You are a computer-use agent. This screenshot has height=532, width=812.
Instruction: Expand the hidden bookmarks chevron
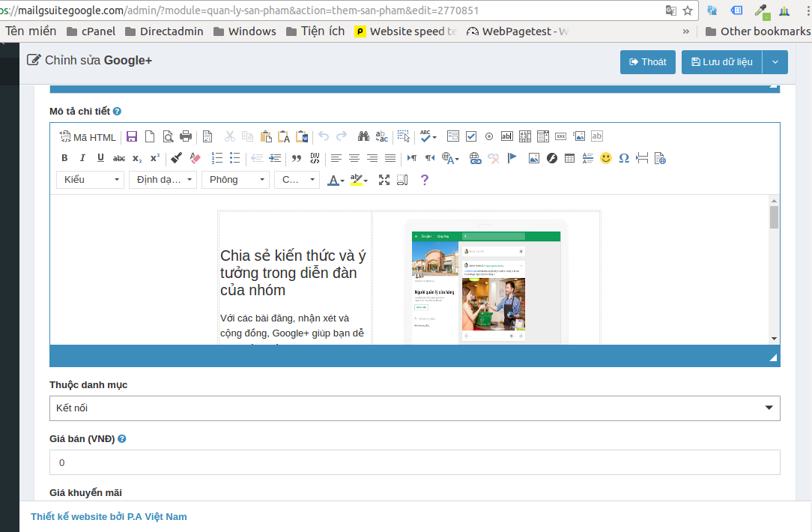click(686, 31)
